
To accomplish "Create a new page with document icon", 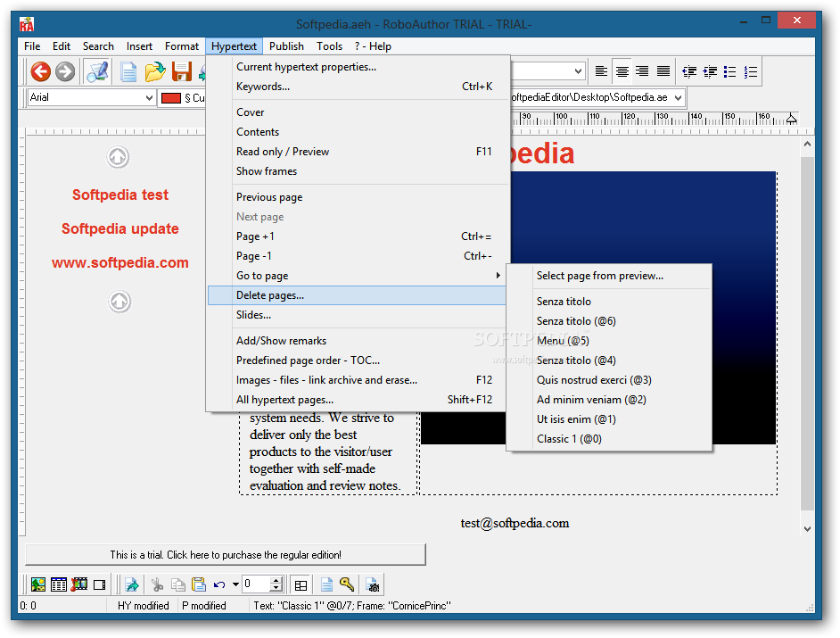I will (128, 72).
